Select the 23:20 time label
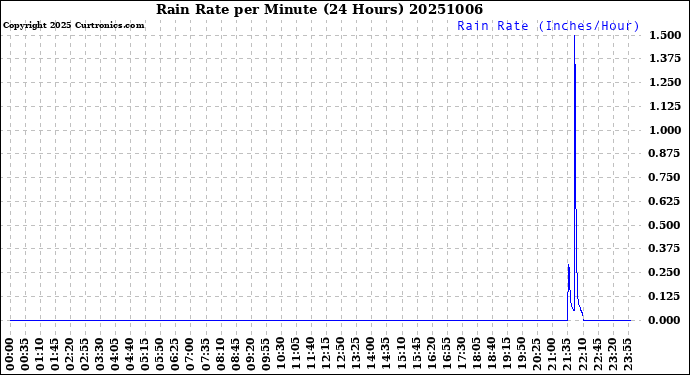 pos(613,355)
